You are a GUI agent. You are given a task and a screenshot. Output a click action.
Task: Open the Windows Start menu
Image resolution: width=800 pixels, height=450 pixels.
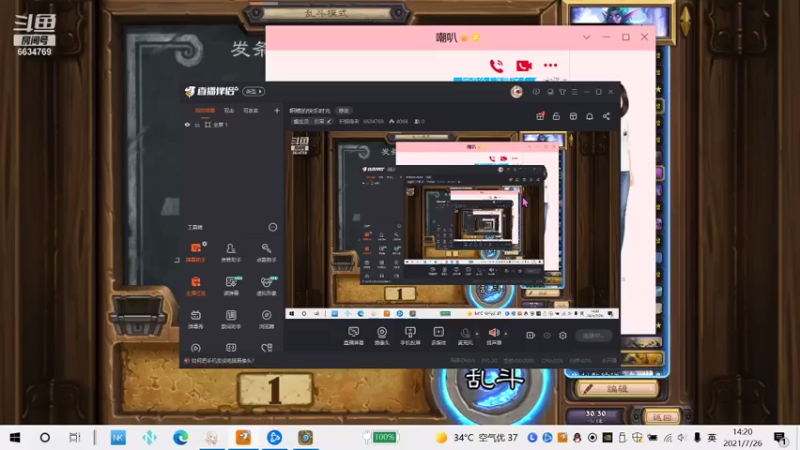(15, 437)
